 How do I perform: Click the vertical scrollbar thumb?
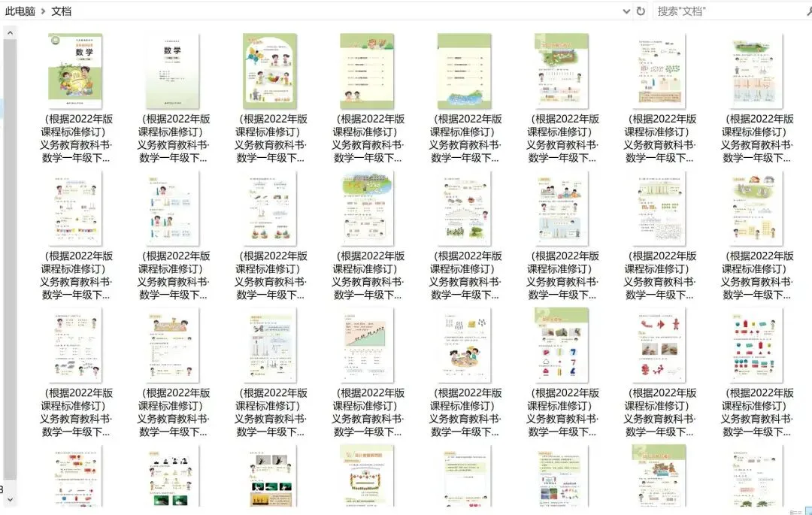pyautogui.click(x=10, y=260)
